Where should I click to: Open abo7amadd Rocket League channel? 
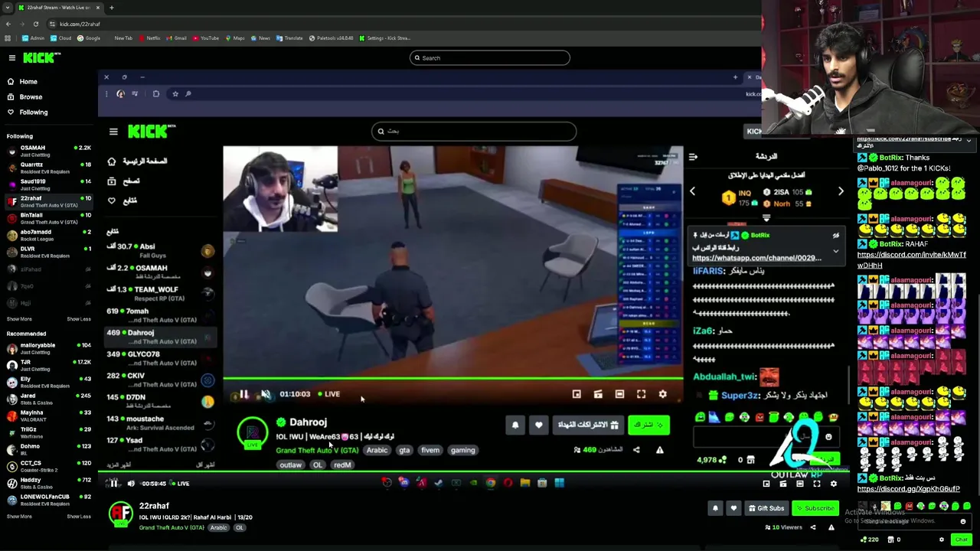coord(49,235)
